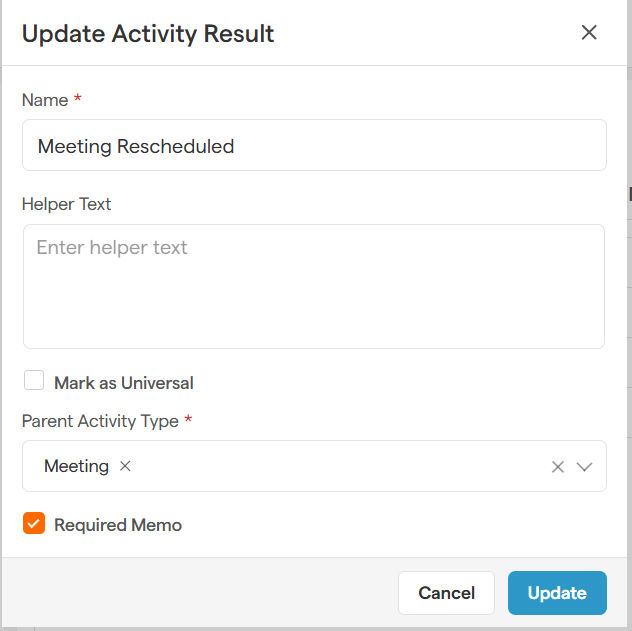Clear all Parent Activity Type selections

point(558,467)
